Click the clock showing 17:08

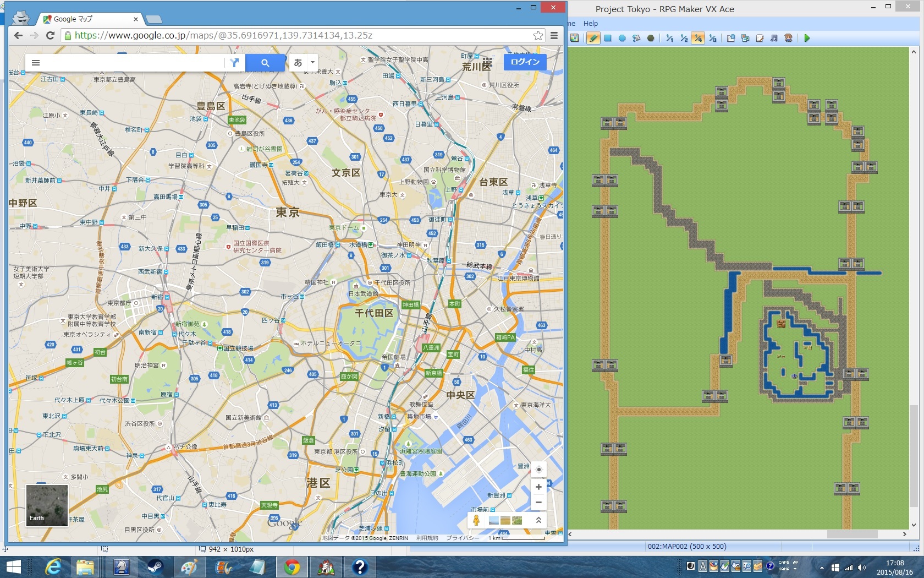point(895,563)
